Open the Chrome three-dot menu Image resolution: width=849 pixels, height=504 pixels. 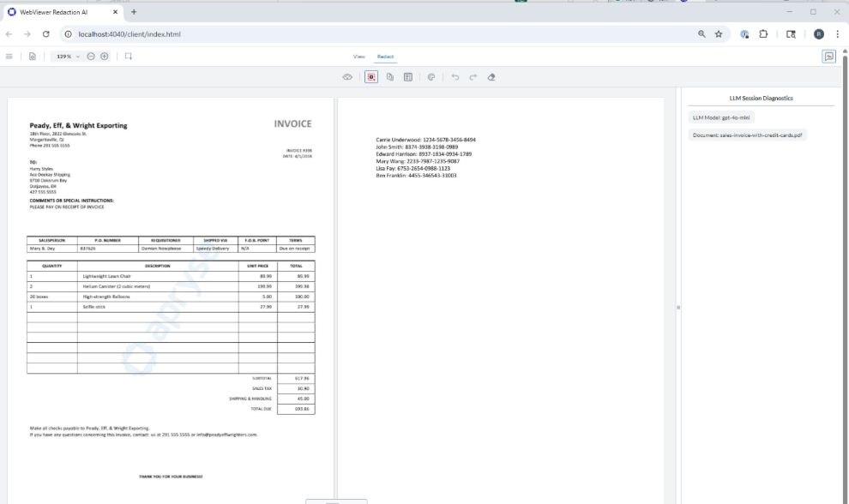pyautogui.click(x=838, y=34)
